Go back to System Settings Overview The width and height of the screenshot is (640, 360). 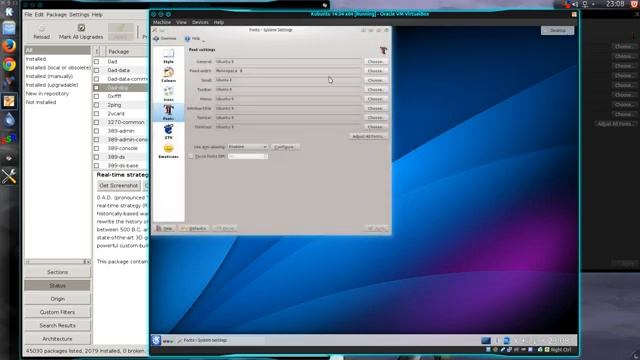tap(165, 38)
